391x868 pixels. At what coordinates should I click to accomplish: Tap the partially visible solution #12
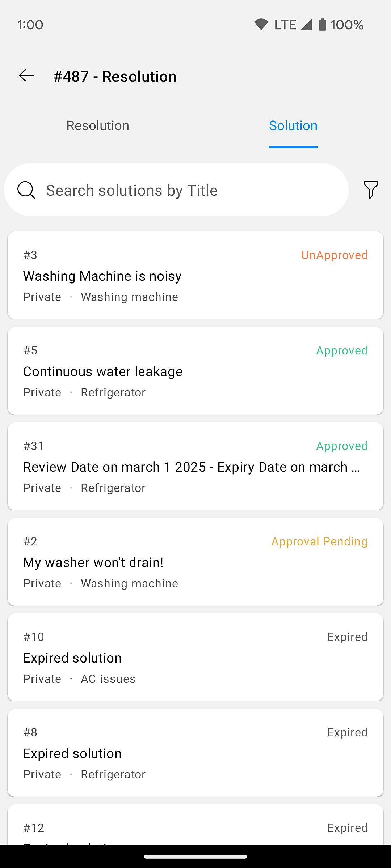click(195, 828)
